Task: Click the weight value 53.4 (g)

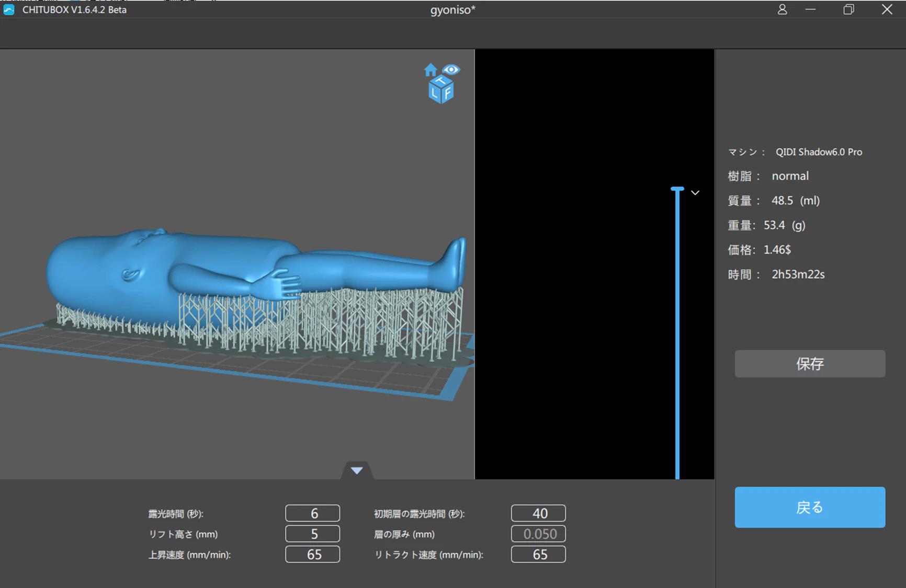Action: 784,225
